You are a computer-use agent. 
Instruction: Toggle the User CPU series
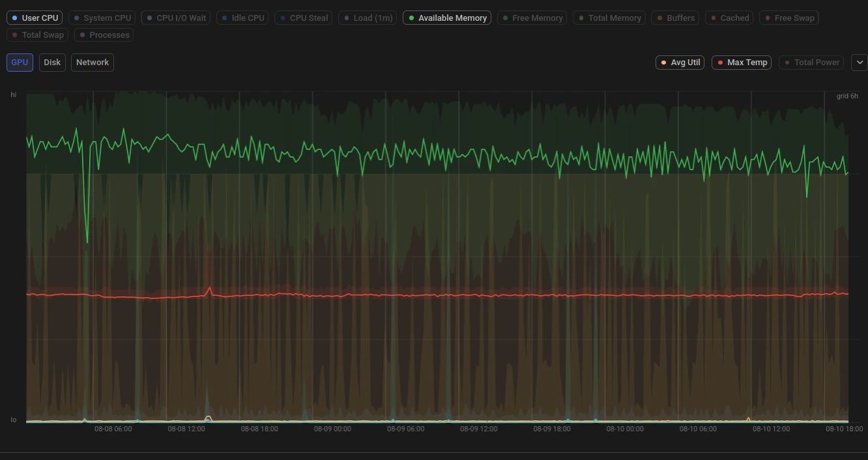(35, 18)
